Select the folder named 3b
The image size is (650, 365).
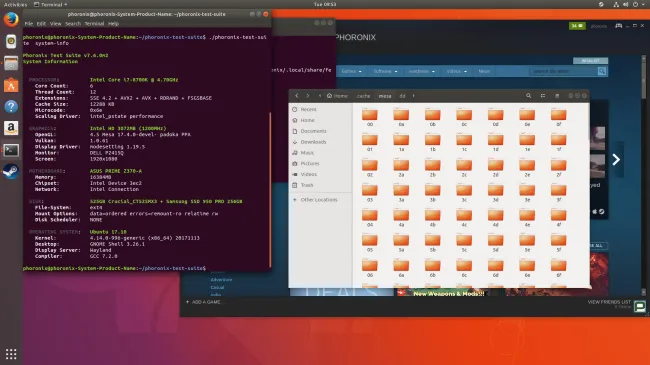tap(432, 192)
